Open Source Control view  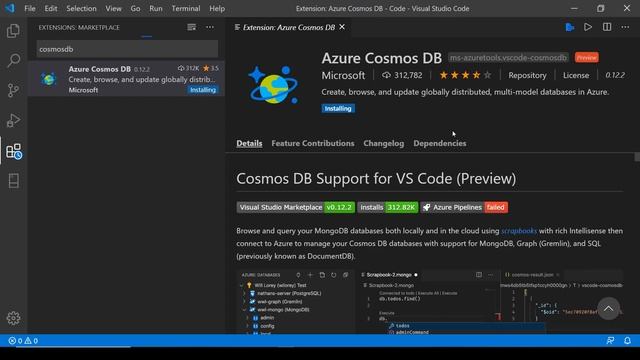click(x=13, y=90)
